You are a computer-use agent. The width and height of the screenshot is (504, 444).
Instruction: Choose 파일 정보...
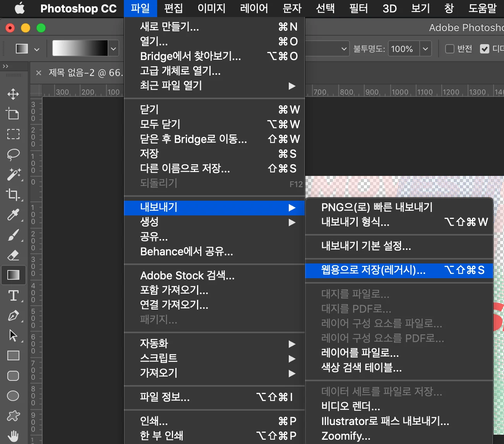coord(214,397)
